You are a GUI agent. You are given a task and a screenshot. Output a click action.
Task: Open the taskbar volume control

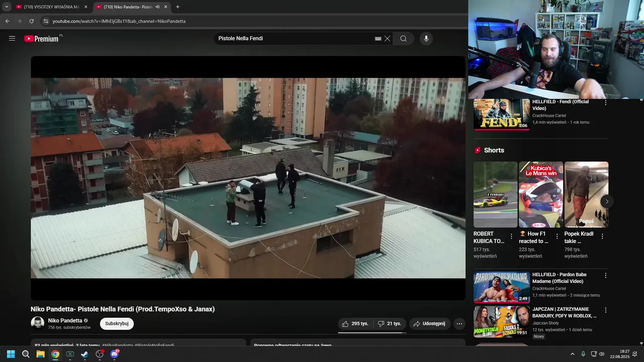click(x=601, y=354)
